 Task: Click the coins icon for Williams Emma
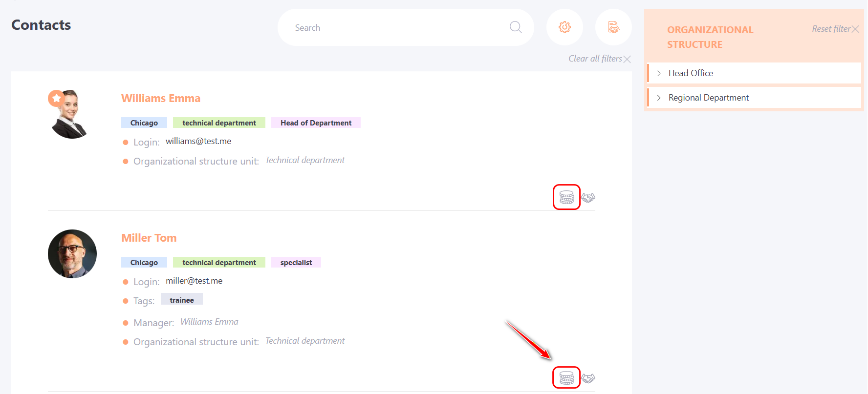[x=566, y=197]
